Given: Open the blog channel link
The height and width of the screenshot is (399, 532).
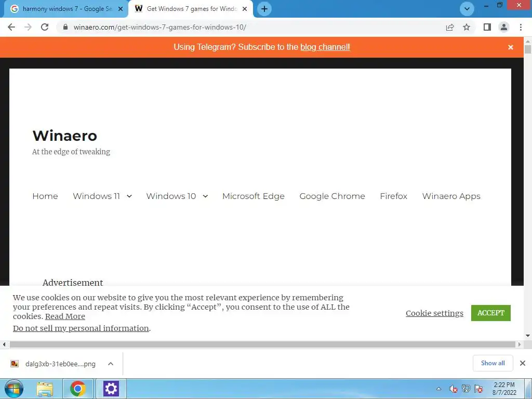Looking at the screenshot, I should (x=325, y=47).
